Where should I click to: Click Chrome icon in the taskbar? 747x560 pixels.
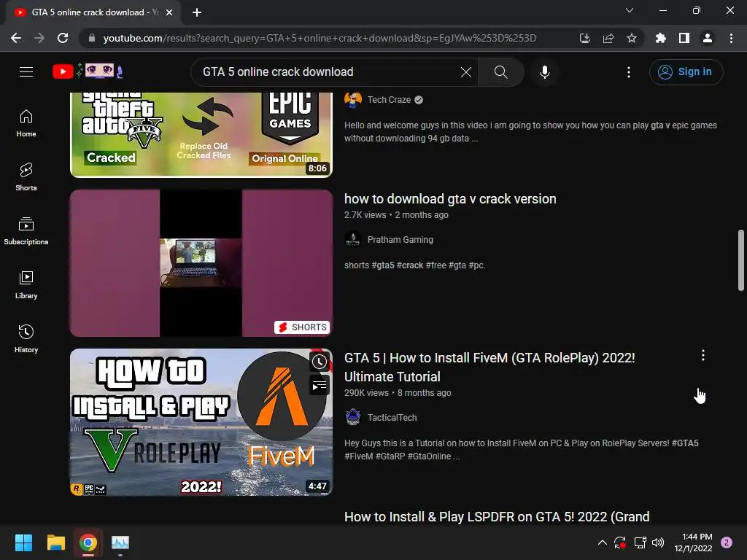pos(88,542)
